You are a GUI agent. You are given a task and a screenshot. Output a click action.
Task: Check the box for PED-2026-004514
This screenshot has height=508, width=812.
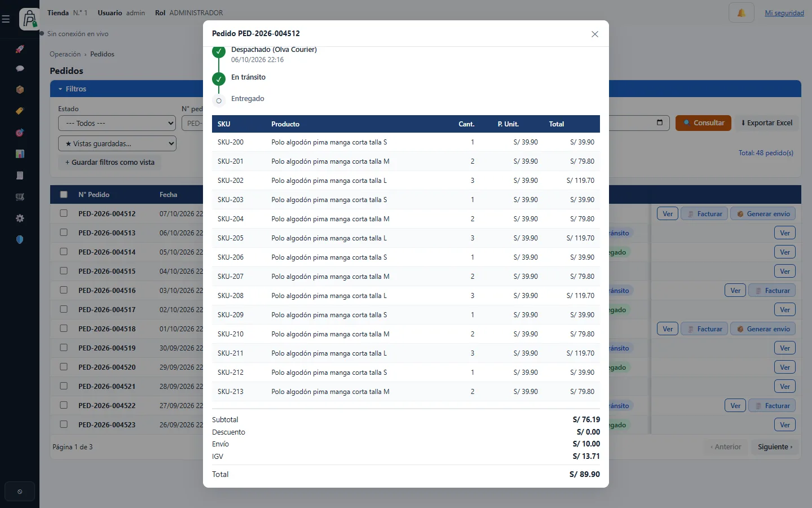64,252
